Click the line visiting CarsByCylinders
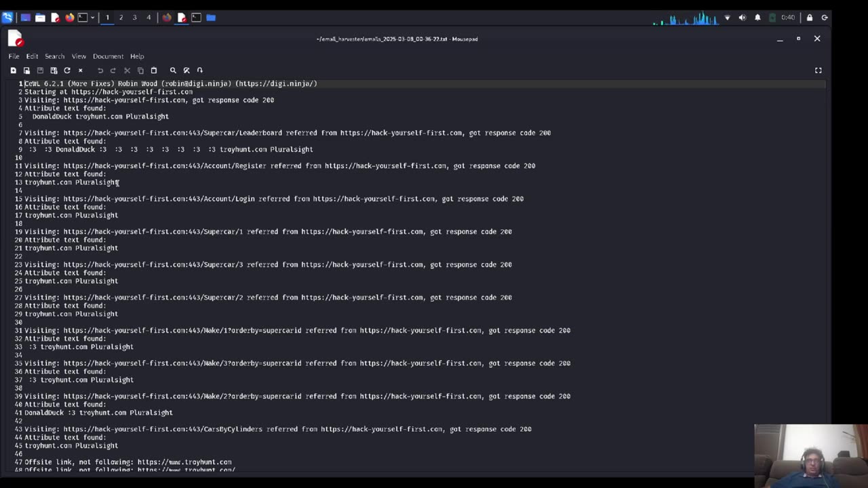The image size is (868, 488). pyautogui.click(x=278, y=429)
